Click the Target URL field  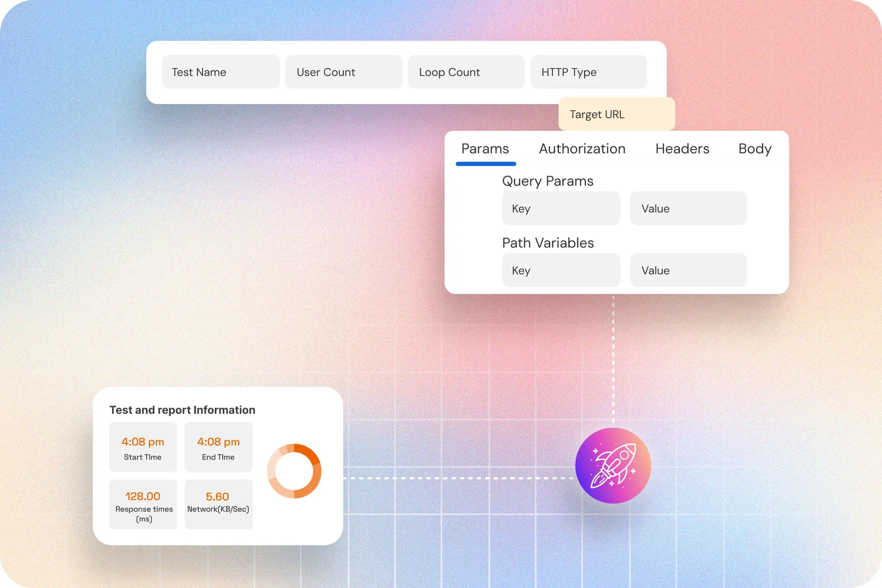(x=616, y=114)
